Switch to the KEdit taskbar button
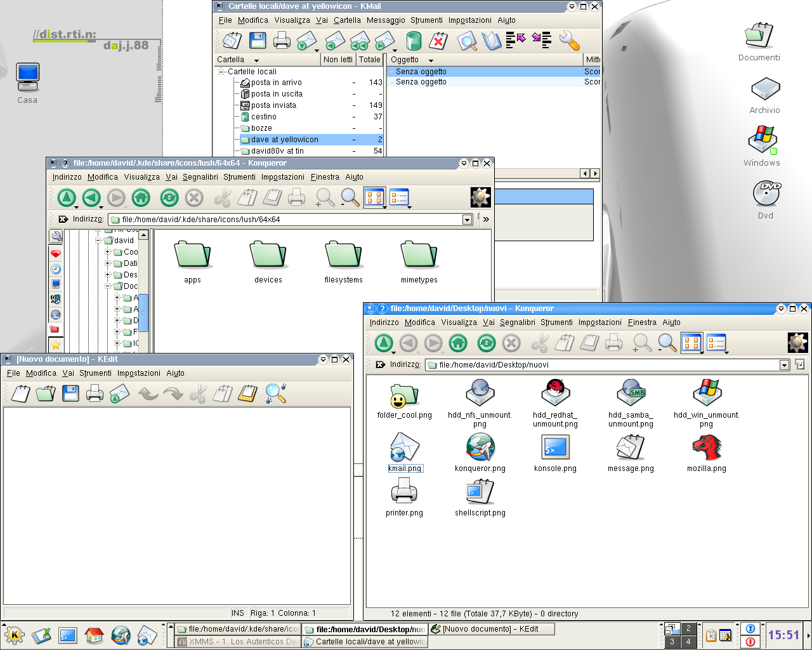812x650 pixels. 492,629
